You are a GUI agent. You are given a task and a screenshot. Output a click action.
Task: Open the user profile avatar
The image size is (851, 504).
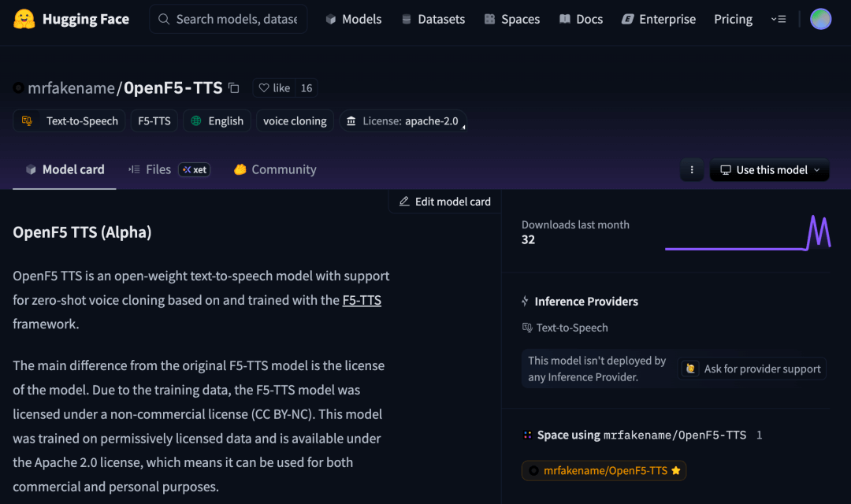pyautogui.click(x=820, y=19)
